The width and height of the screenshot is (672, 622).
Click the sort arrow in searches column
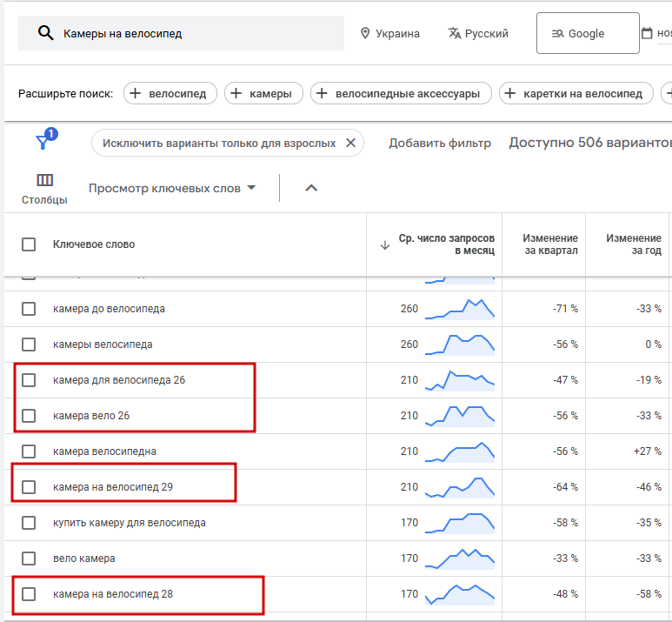coord(385,245)
